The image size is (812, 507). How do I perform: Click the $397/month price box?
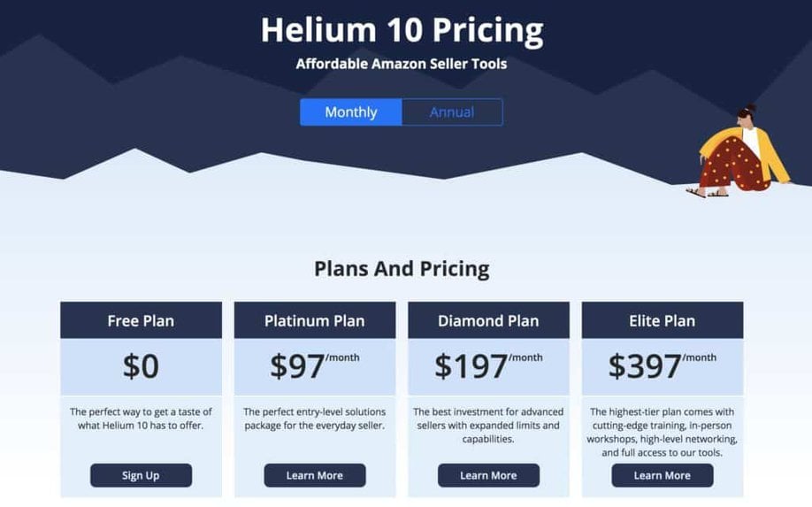663,366
